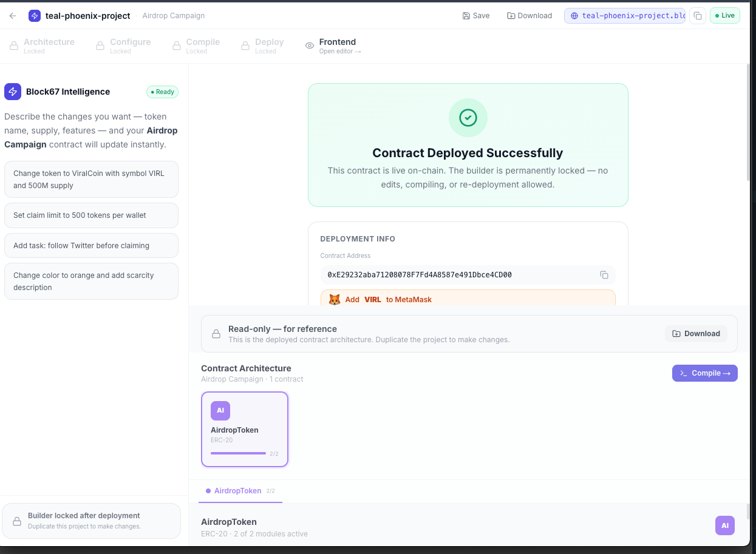
Task: Choose Set claim limit to 500 tokens suggestion
Action: point(91,215)
